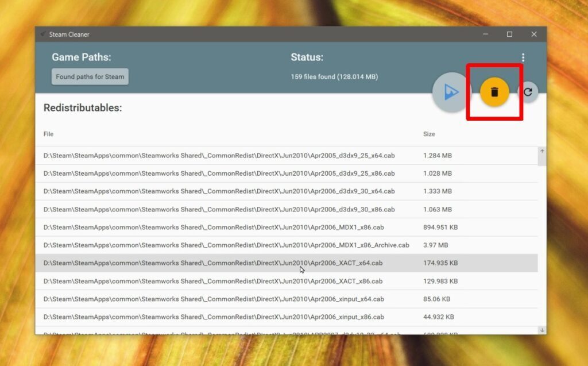Open the three-dot overflow menu
The height and width of the screenshot is (366, 588).
[x=523, y=57]
